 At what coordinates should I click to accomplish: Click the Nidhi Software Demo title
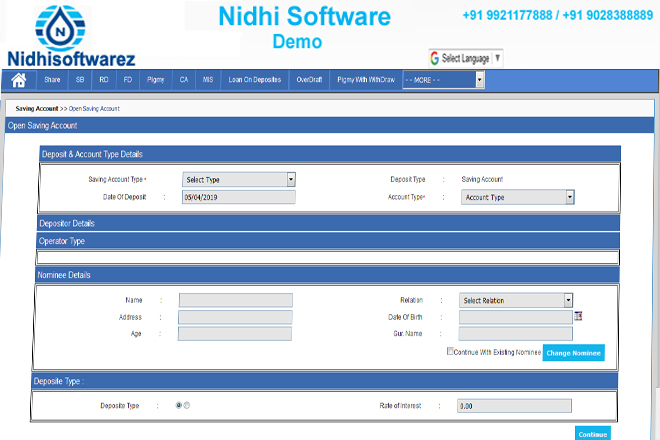(x=304, y=28)
